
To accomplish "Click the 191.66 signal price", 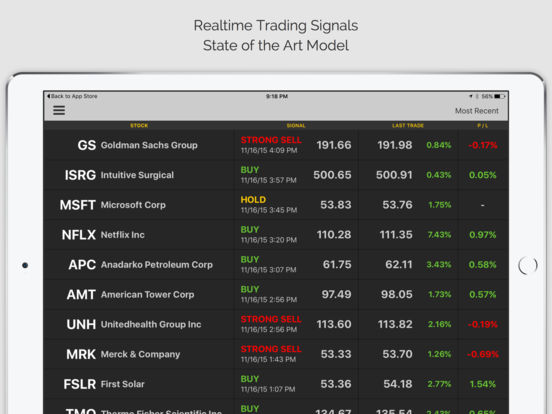I will click(334, 145).
